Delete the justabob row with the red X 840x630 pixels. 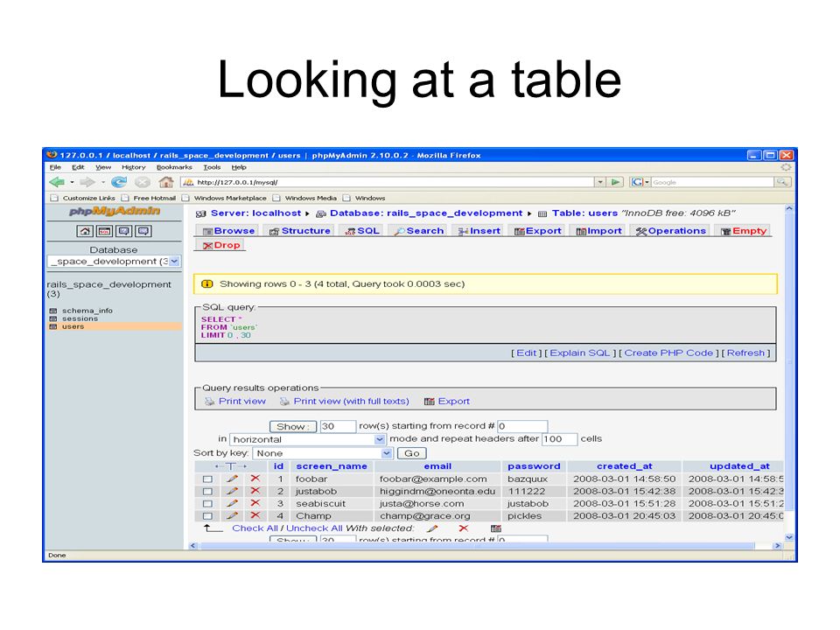point(255,491)
